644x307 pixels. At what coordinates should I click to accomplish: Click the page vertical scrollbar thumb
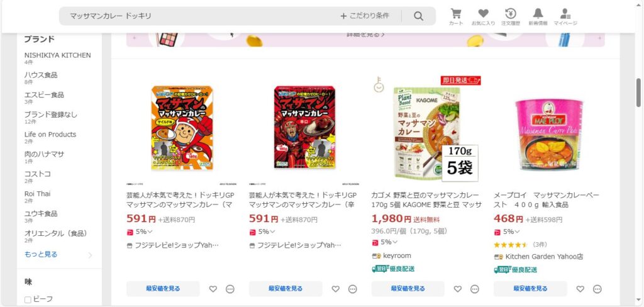[x=638, y=92]
